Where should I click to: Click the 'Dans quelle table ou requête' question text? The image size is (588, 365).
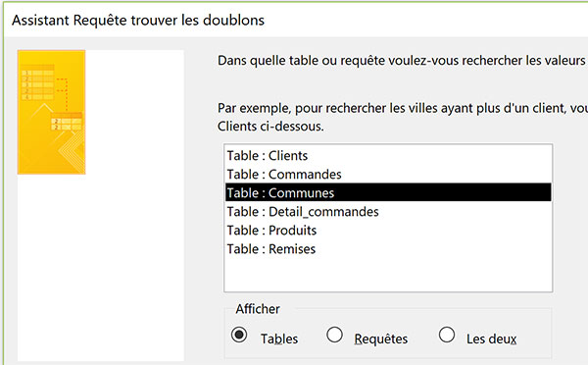[402, 61]
